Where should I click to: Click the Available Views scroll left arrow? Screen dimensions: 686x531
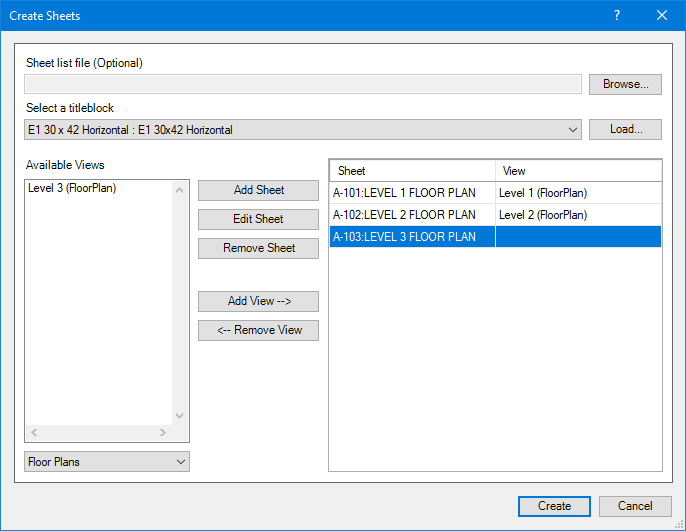[34, 432]
